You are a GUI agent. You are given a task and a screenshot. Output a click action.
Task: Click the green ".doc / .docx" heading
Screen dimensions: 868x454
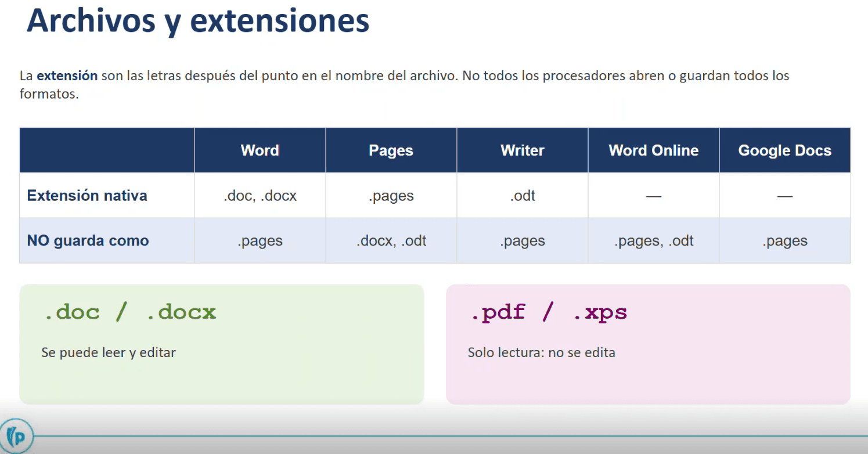tap(131, 312)
